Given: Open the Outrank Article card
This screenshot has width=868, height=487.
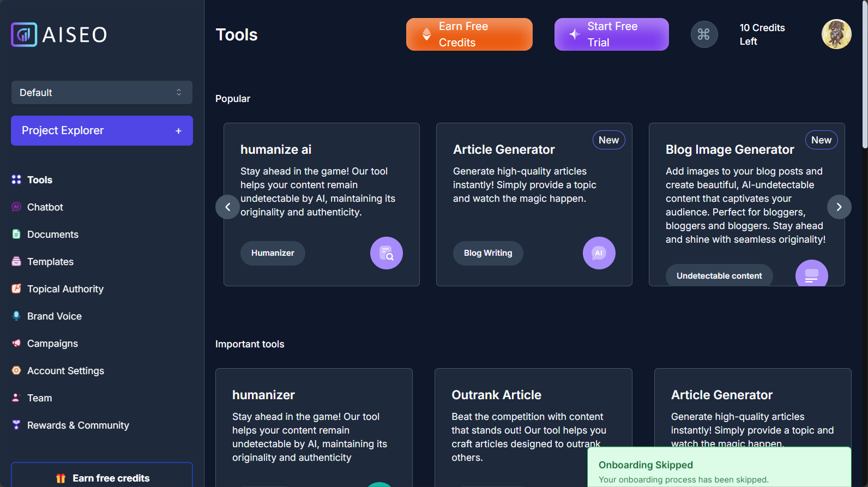Looking at the screenshot, I should coord(533,428).
